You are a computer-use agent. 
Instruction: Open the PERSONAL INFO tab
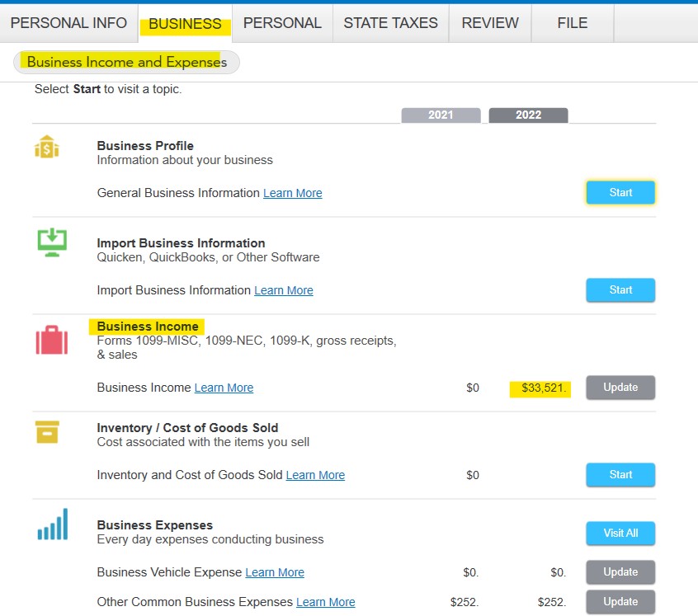click(68, 23)
